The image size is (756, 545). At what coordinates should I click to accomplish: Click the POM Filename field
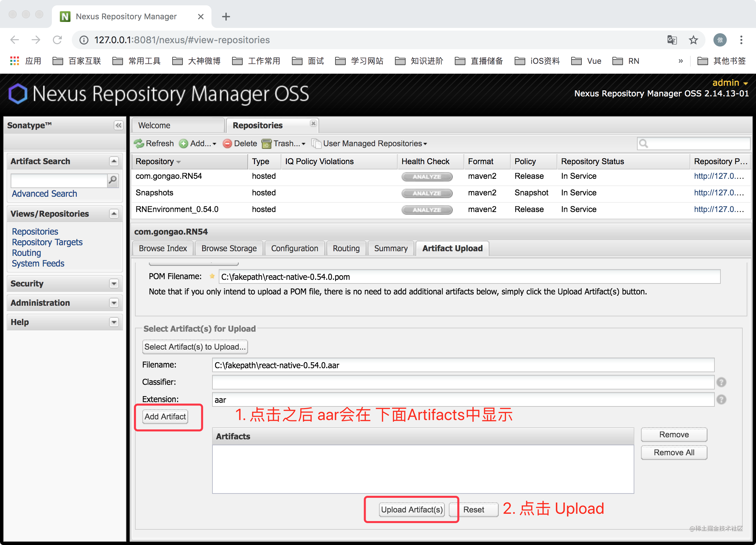click(x=469, y=277)
